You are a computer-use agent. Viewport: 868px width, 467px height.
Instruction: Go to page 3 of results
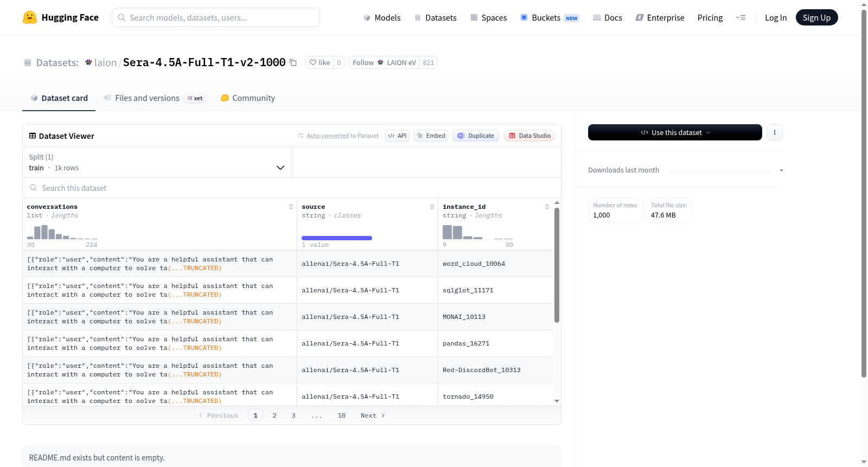click(x=293, y=415)
